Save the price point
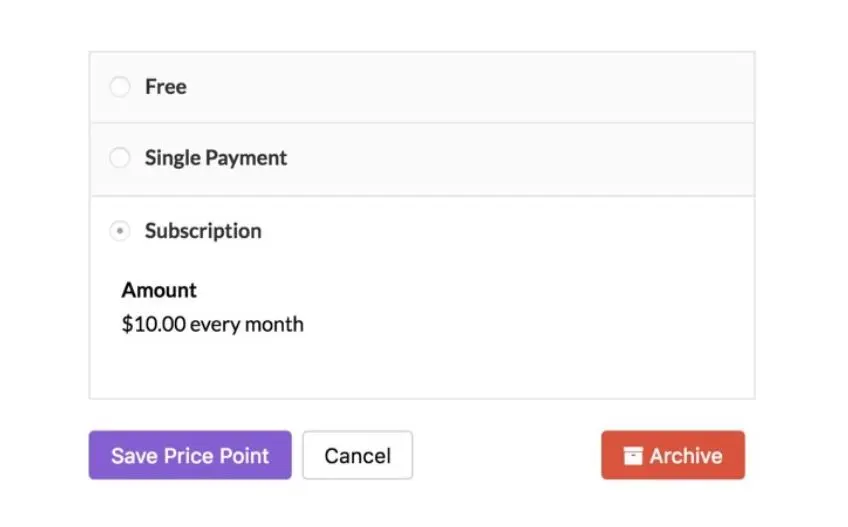Screen dimensions: 848x527 (x=190, y=455)
